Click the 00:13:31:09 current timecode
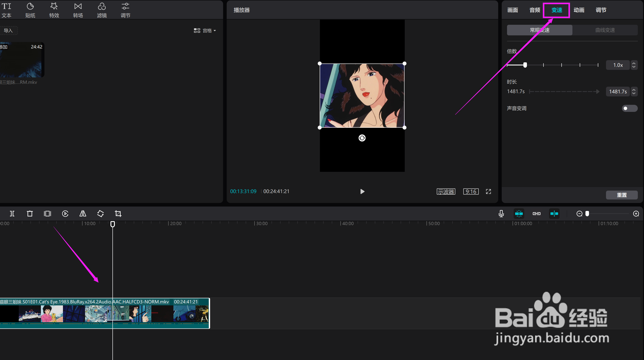The width and height of the screenshot is (644, 360). point(243,191)
